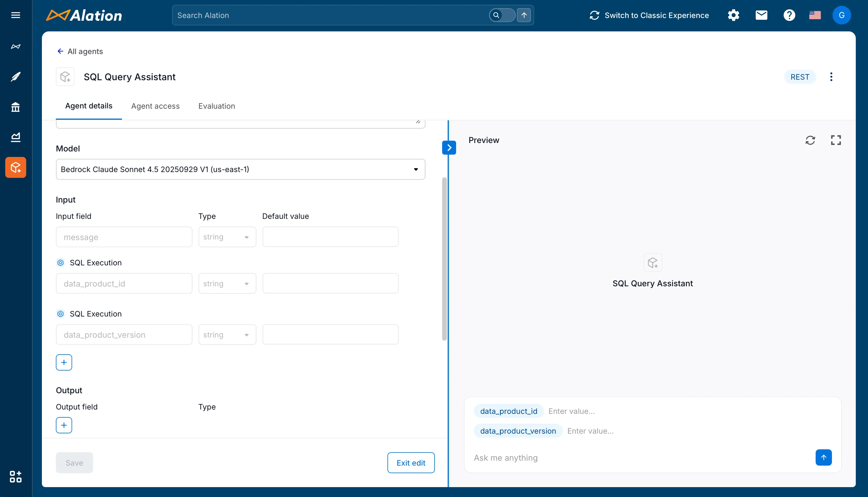868x497 pixels.
Task: Open the language flag dropdown
Action: pos(815,15)
